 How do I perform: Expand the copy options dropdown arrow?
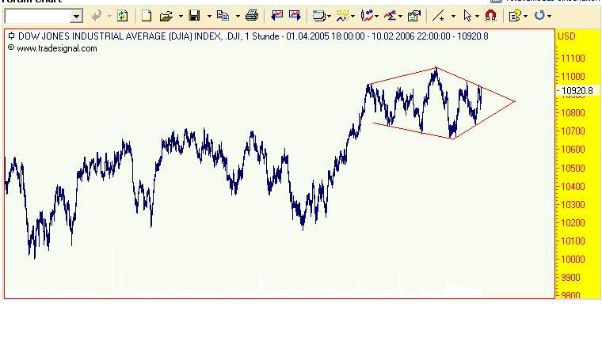coord(238,16)
